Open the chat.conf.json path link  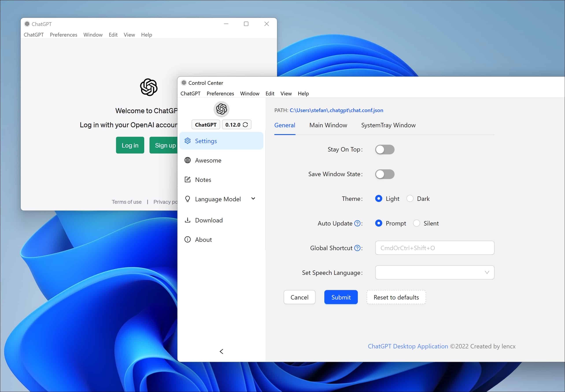[x=336, y=110]
